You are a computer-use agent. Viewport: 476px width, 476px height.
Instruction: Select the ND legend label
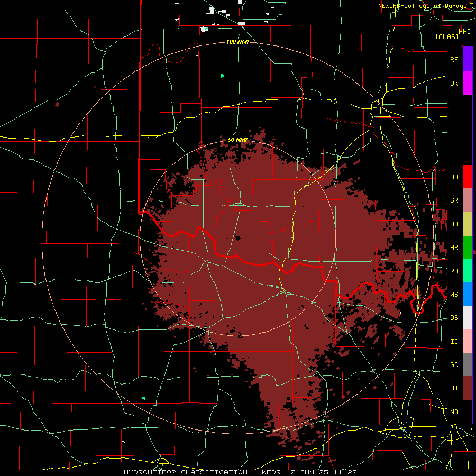454,411
